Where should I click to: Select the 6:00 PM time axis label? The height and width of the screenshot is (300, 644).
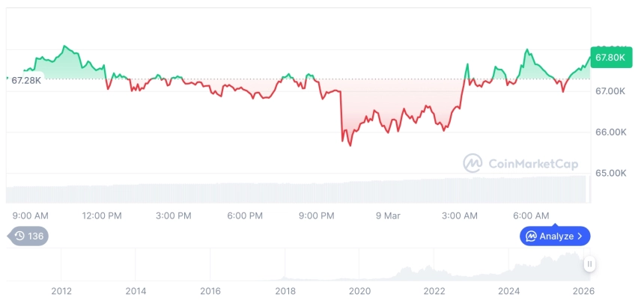tap(244, 216)
